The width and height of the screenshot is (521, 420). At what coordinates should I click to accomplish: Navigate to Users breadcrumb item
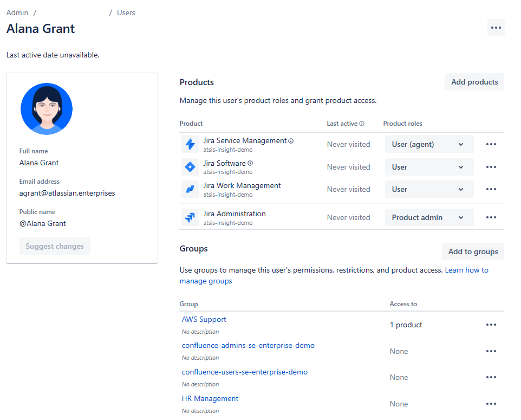(126, 12)
